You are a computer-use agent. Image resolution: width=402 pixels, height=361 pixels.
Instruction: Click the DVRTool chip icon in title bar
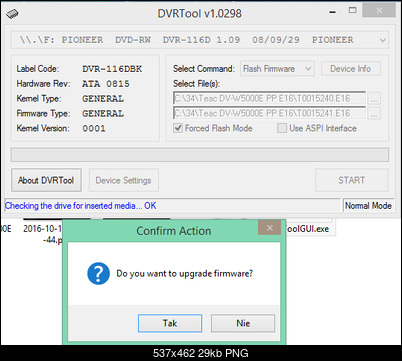click(x=12, y=14)
